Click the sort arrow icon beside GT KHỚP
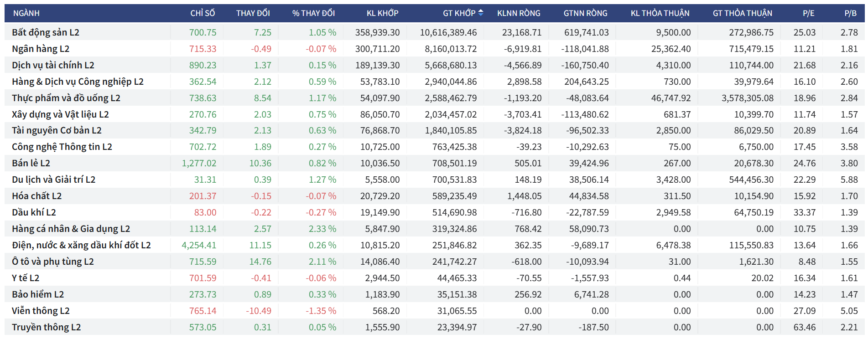Viewport: 868px width, 339px height. [480, 13]
